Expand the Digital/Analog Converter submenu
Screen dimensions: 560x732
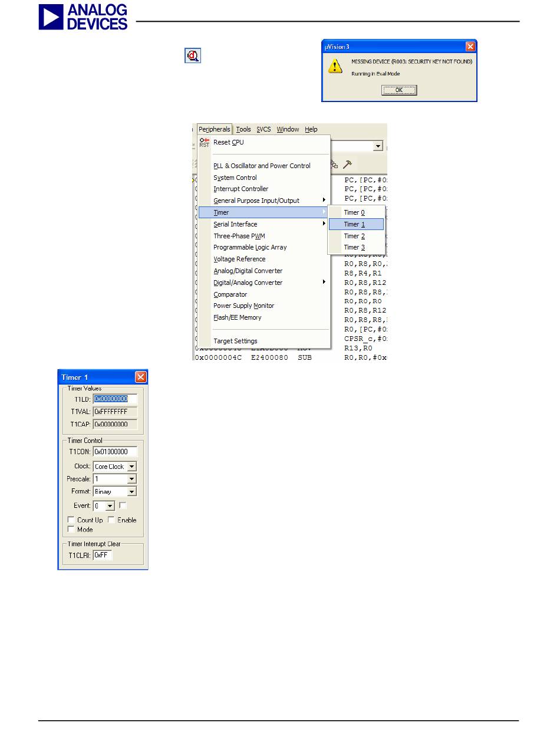263,283
